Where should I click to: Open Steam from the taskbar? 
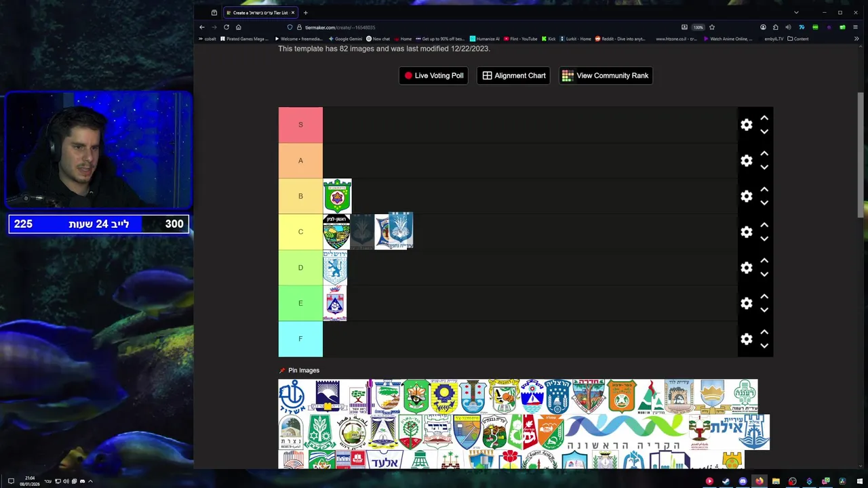point(726,481)
